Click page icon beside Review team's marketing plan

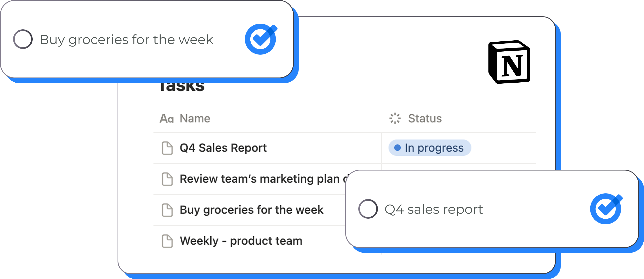(167, 179)
